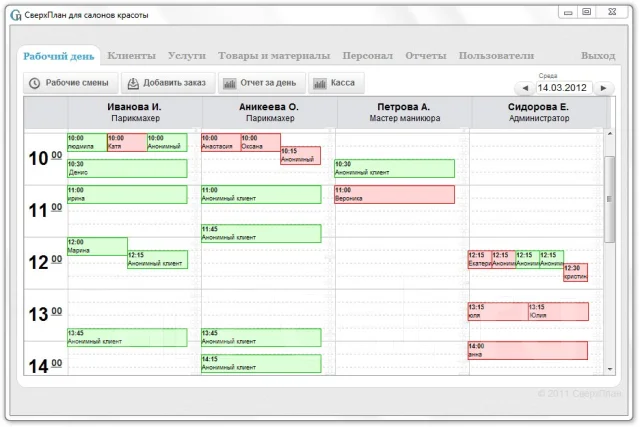The height and width of the screenshot is (427, 640).
Task: Open the 10:00 Анастасия appointment
Action: (x=221, y=142)
